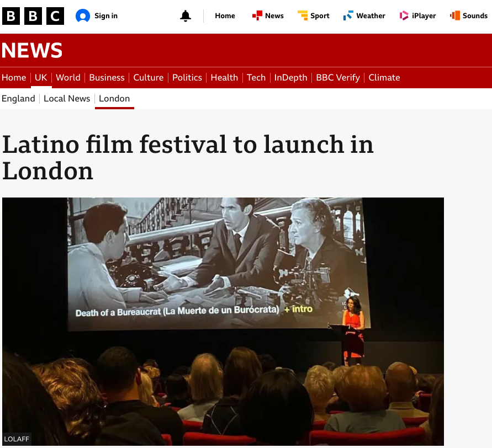Open the Sounds link

pos(475,15)
